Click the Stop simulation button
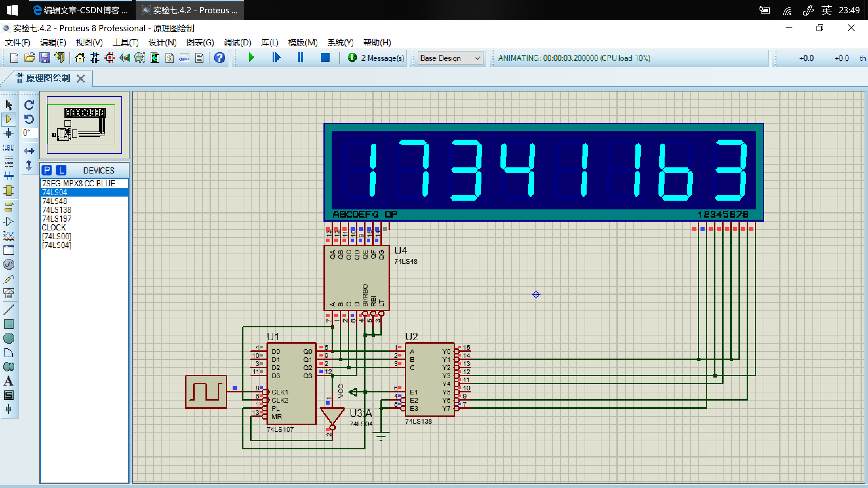868x488 pixels. [325, 58]
